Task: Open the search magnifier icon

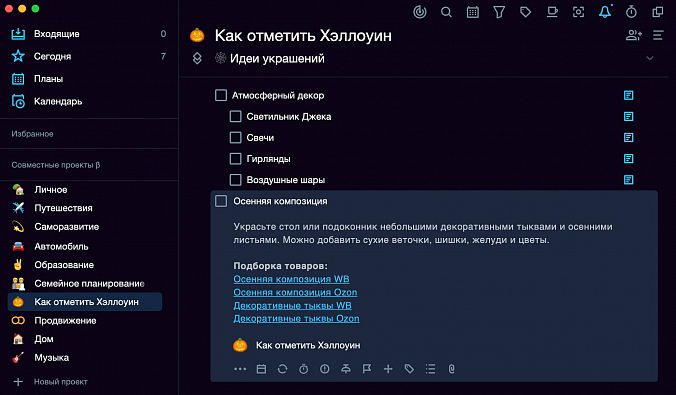Action: point(446,12)
